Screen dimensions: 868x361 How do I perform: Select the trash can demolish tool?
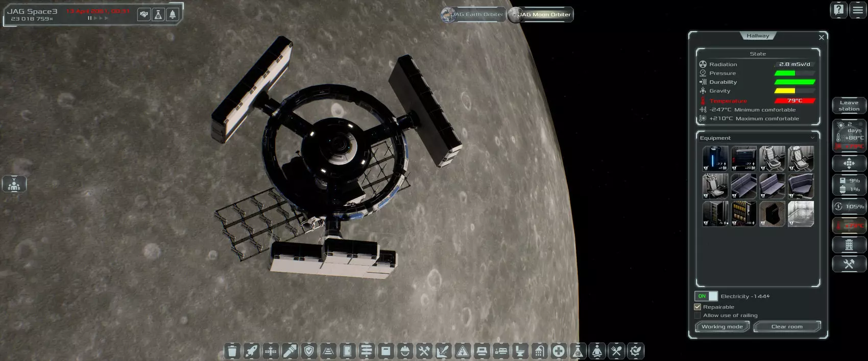point(232,351)
